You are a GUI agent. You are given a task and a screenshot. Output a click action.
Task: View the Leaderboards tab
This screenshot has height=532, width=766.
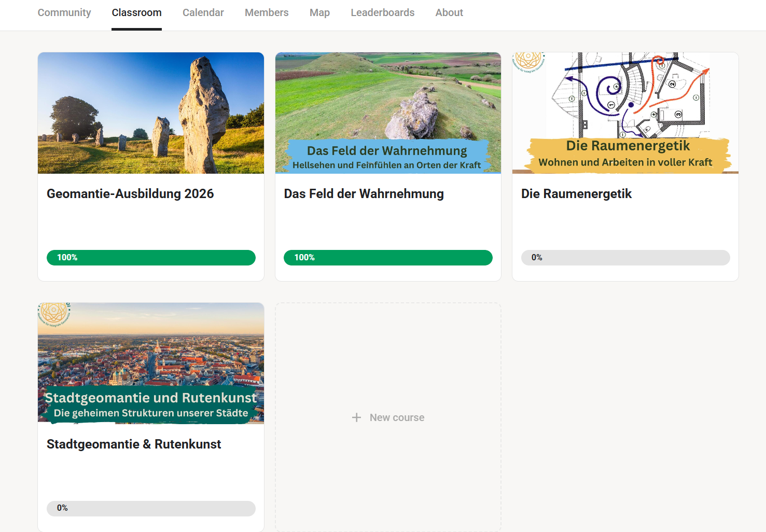(382, 12)
